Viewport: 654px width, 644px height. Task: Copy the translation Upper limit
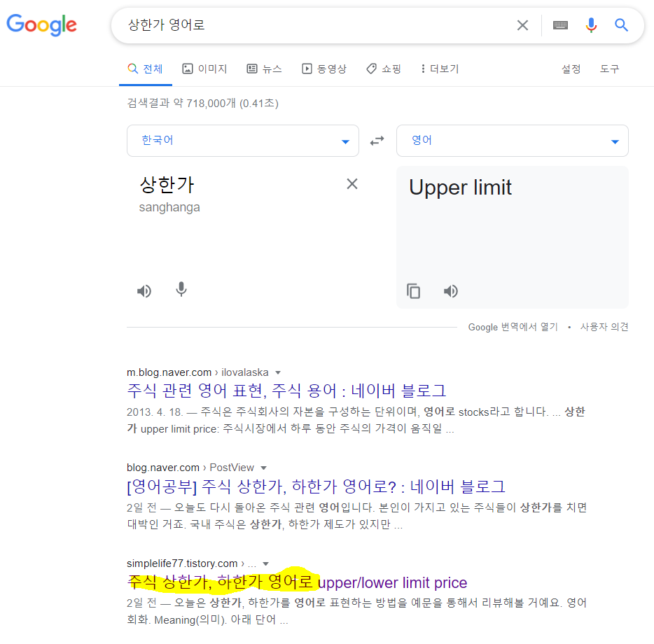coord(413,290)
